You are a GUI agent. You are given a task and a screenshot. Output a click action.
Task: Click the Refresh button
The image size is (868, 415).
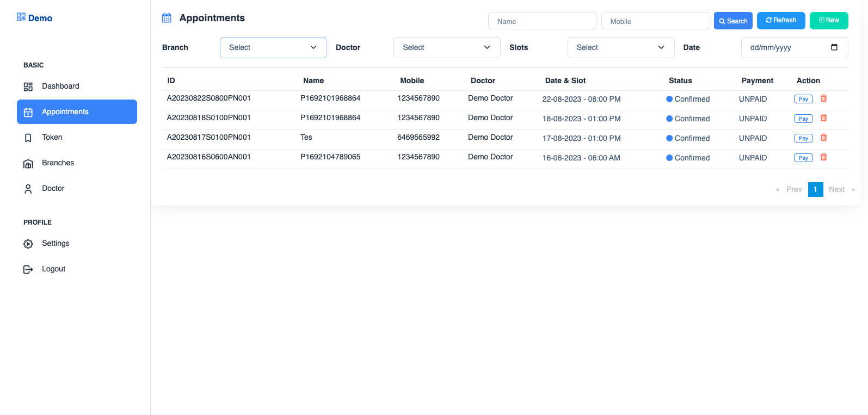(781, 20)
